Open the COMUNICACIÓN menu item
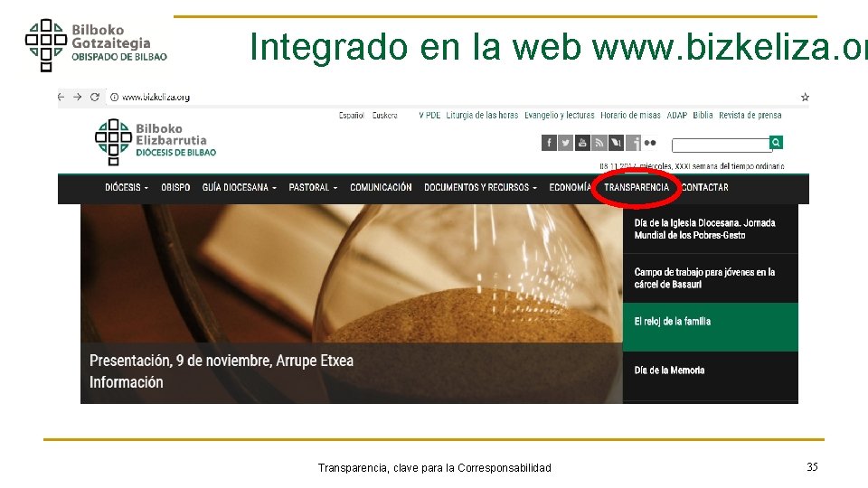Screen dimensions: 868x488 pos(381,188)
